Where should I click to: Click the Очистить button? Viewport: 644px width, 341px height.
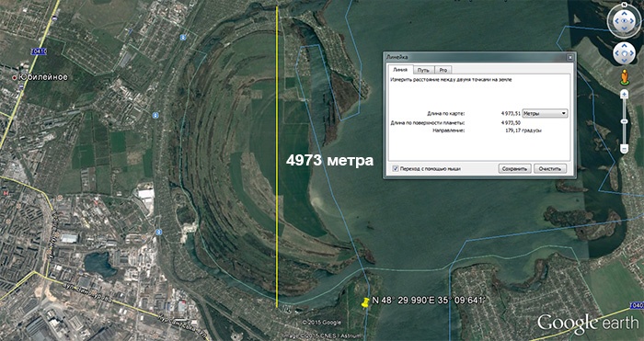click(x=550, y=168)
